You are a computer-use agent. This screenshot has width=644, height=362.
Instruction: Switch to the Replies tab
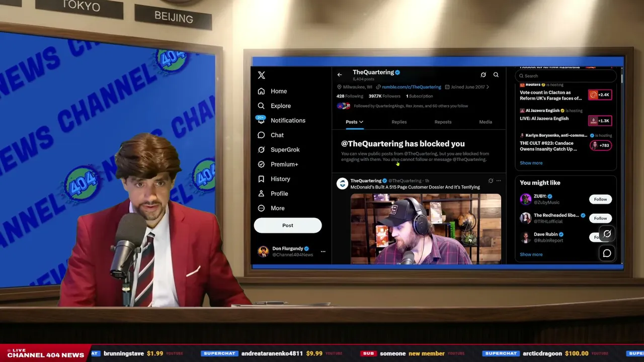coord(399,122)
